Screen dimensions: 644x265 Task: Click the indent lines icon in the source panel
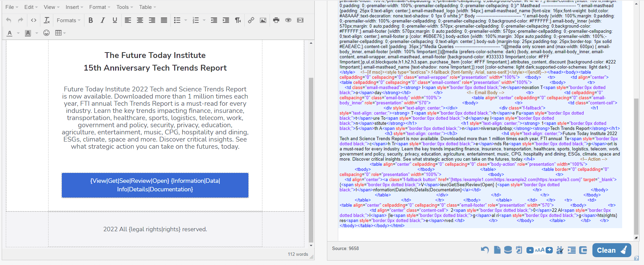(x=572, y=250)
